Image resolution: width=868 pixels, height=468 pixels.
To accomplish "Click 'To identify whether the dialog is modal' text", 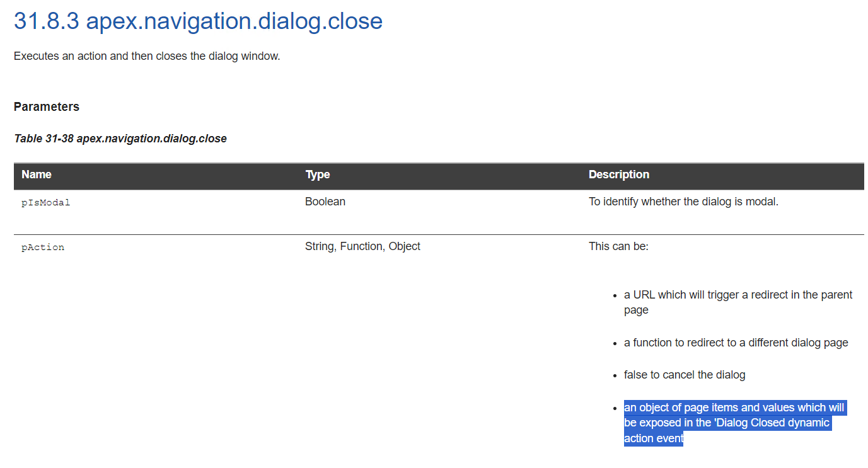I will tap(683, 202).
